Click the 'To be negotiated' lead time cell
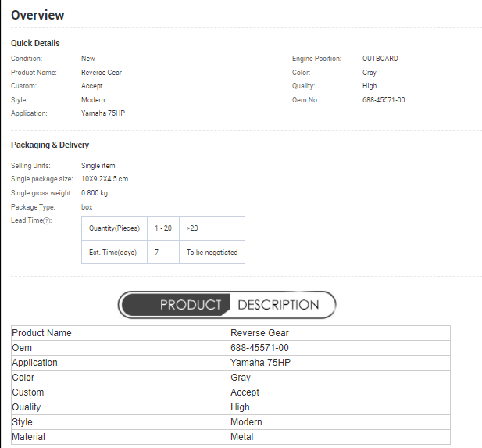482x448 pixels. [x=212, y=253]
